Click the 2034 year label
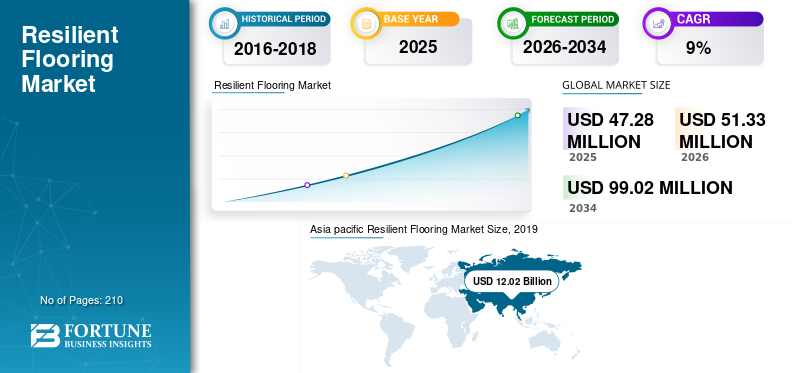Image resolution: width=800 pixels, height=373 pixels. click(583, 208)
